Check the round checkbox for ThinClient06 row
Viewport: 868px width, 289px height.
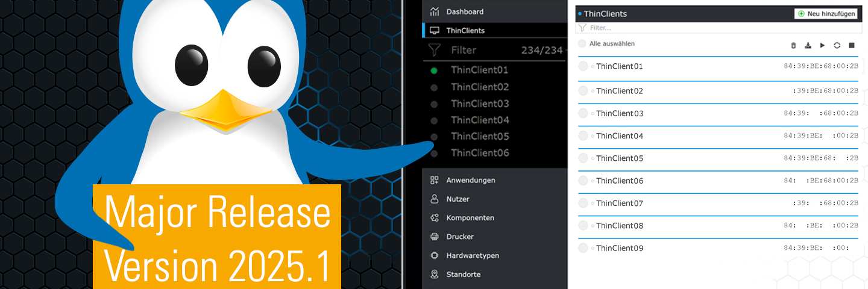(583, 181)
